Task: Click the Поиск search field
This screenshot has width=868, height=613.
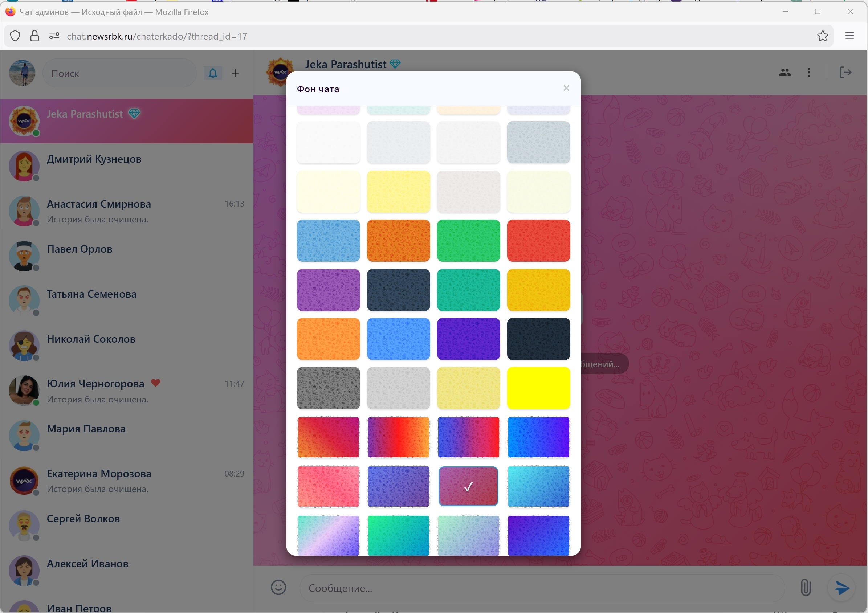Action: tap(119, 73)
